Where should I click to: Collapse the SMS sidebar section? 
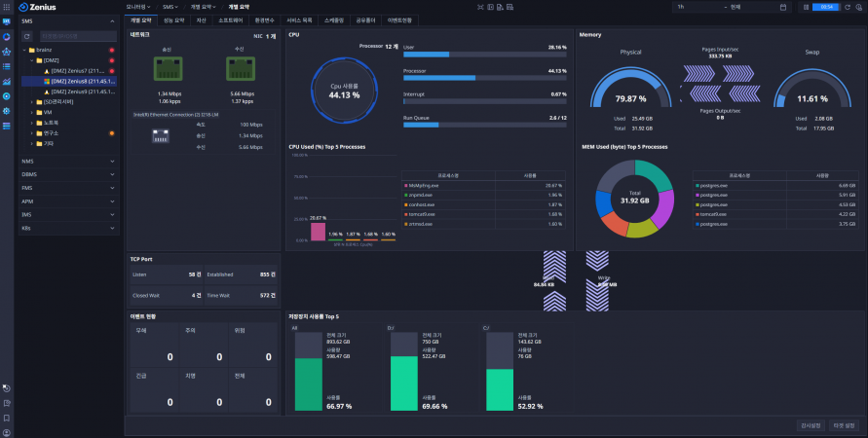click(x=112, y=21)
